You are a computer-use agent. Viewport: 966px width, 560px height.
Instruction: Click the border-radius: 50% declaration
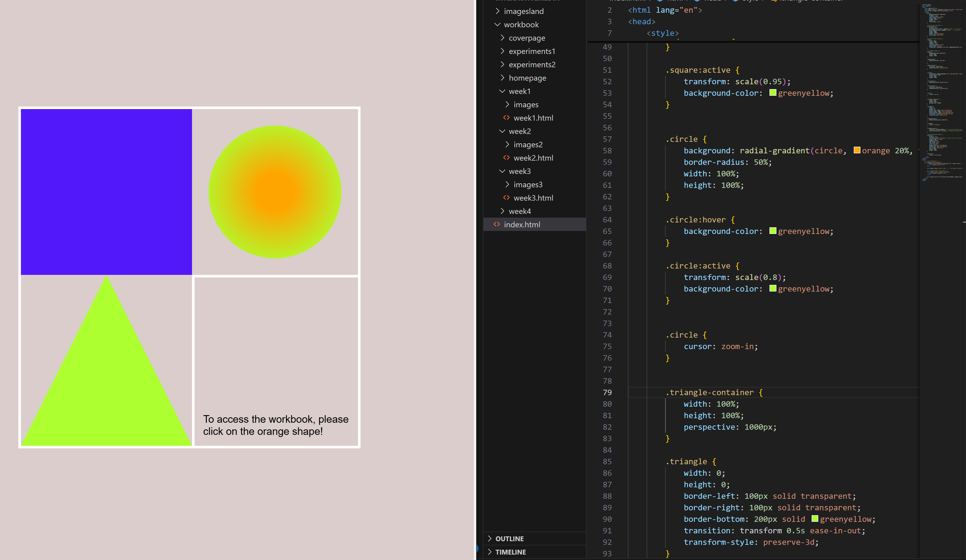[x=728, y=162]
